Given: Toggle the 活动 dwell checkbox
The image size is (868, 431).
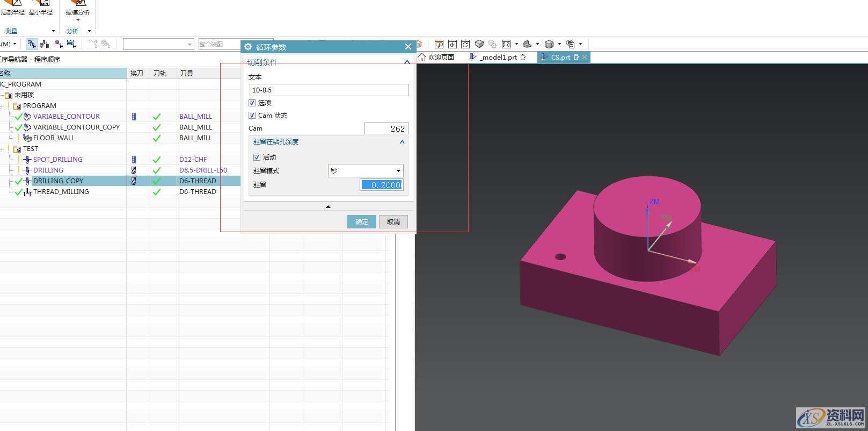Looking at the screenshot, I should [257, 157].
